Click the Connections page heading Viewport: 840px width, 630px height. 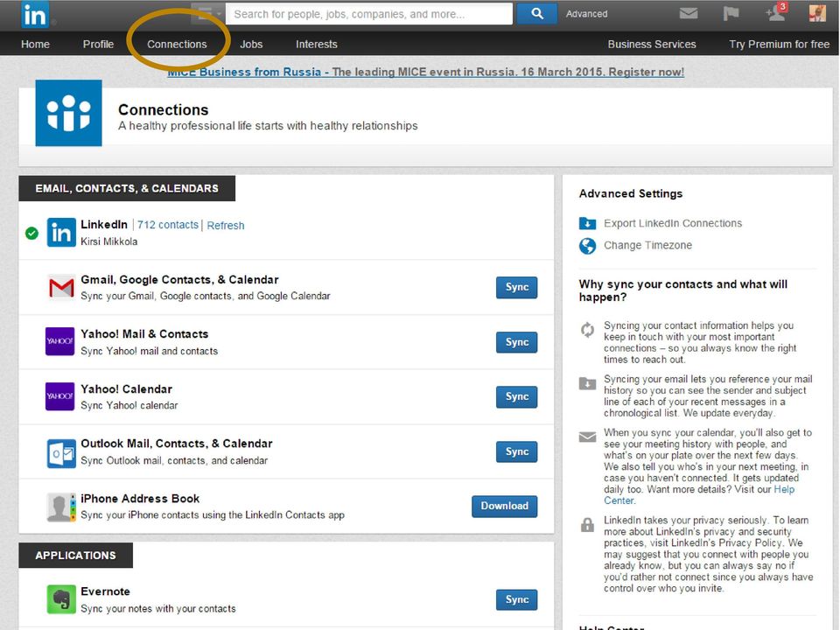coord(164,110)
